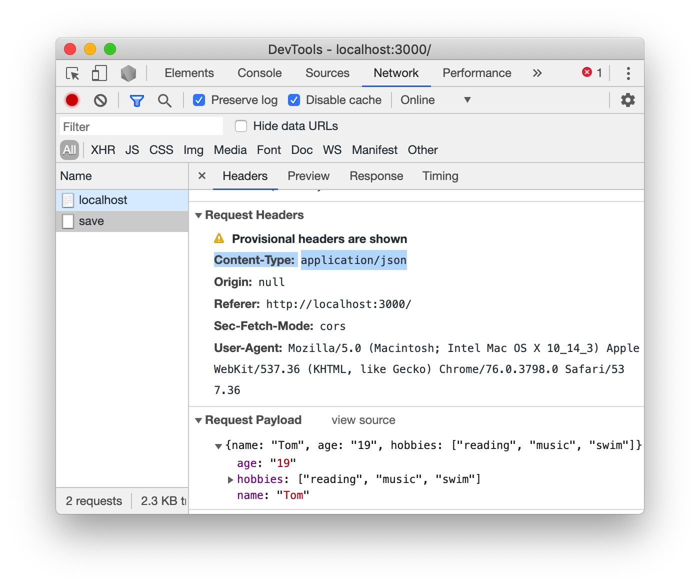Expand the hobbies array
The height and width of the screenshot is (588, 700).
(230, 479)
